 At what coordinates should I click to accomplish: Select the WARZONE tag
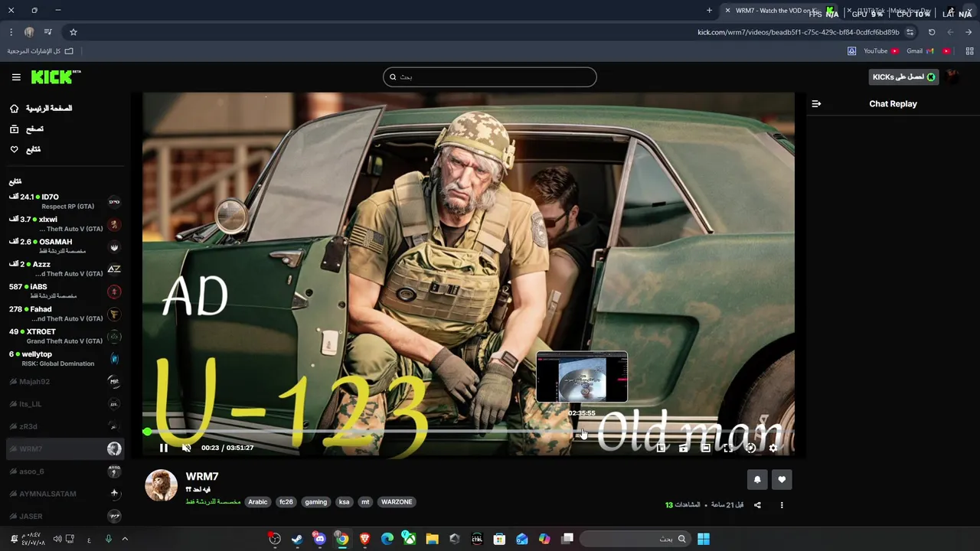[397, 502]
